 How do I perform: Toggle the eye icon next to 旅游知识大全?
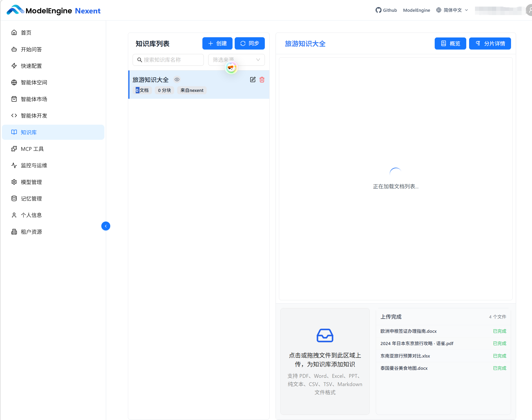click(177, 79)
